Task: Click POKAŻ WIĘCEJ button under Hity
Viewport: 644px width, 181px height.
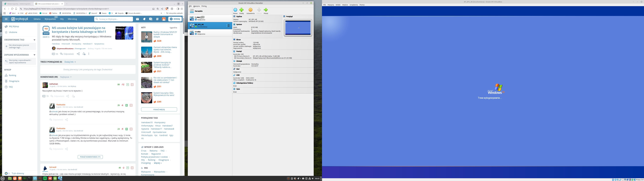Action: (x=159, y=109)
